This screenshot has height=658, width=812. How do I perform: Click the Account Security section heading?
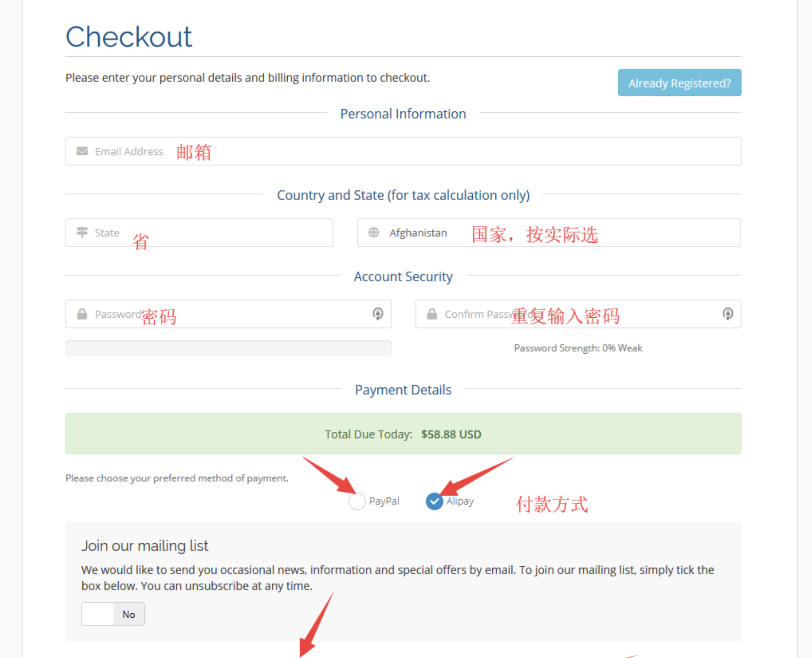[x=403, y=277]
